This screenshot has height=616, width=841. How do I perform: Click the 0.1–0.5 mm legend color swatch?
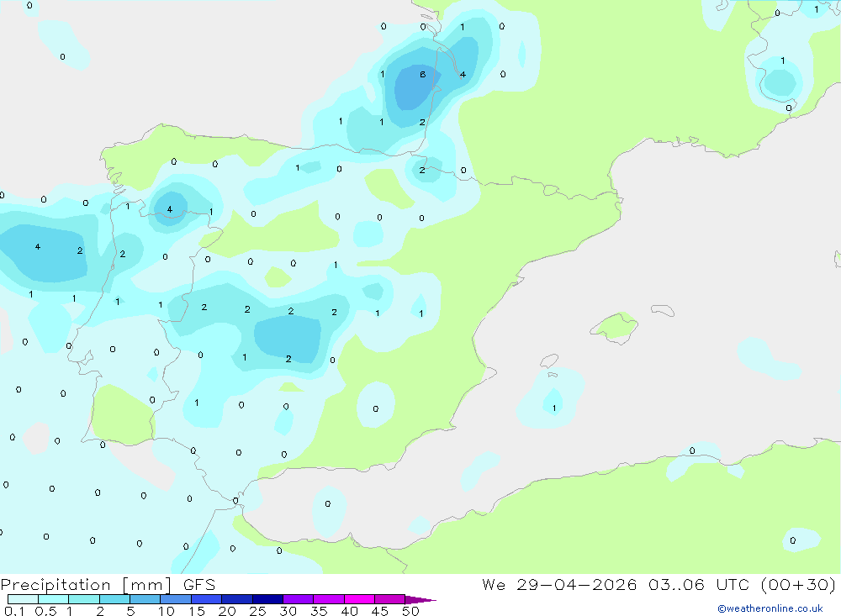(23, 599)
